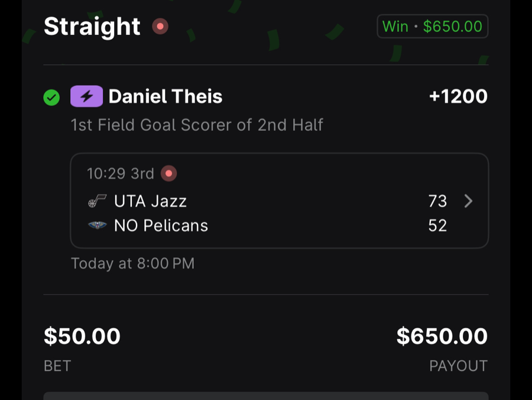Click the Win $650.00 badge
This screenshot has height=400, width=532.
pos(432,26)
